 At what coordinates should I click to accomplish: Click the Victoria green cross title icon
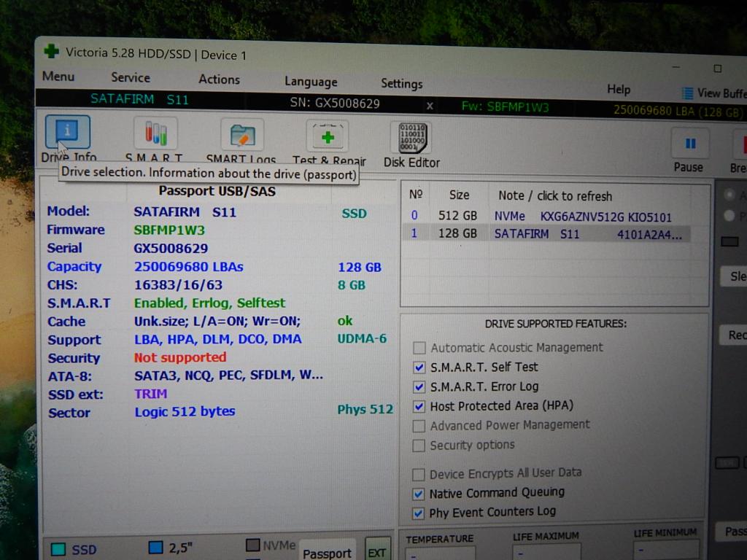coord(52,51)
